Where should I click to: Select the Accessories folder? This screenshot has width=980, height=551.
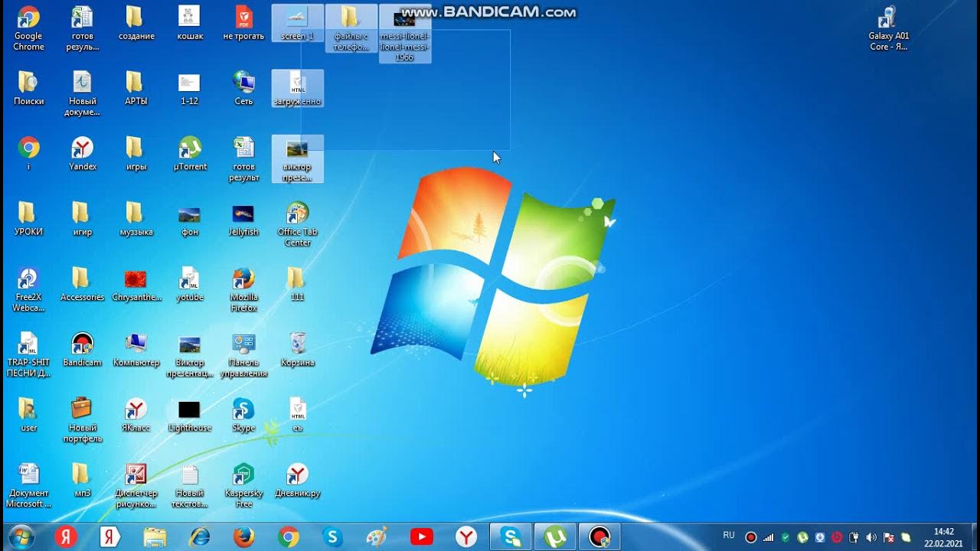(x=82, y=284)
